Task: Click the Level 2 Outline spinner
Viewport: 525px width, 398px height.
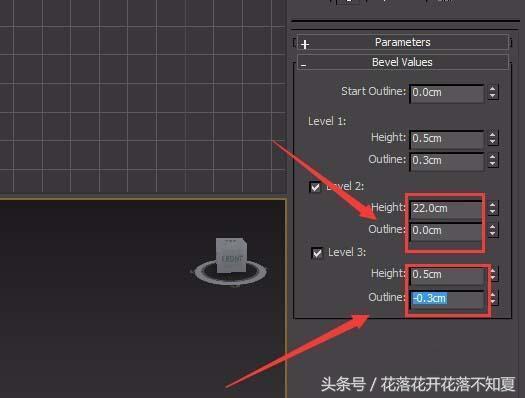Action: [x=493, y=230]
